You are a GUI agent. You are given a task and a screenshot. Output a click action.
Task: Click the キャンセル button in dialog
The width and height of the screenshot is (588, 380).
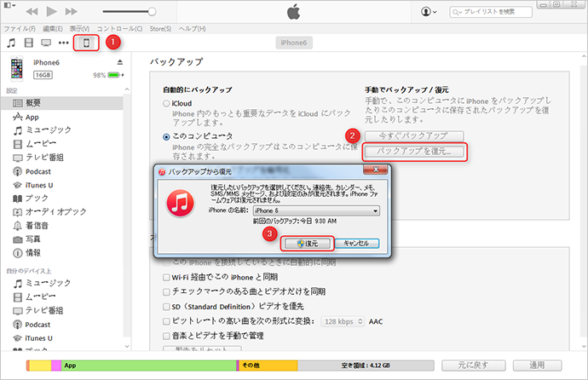(356, 243)
